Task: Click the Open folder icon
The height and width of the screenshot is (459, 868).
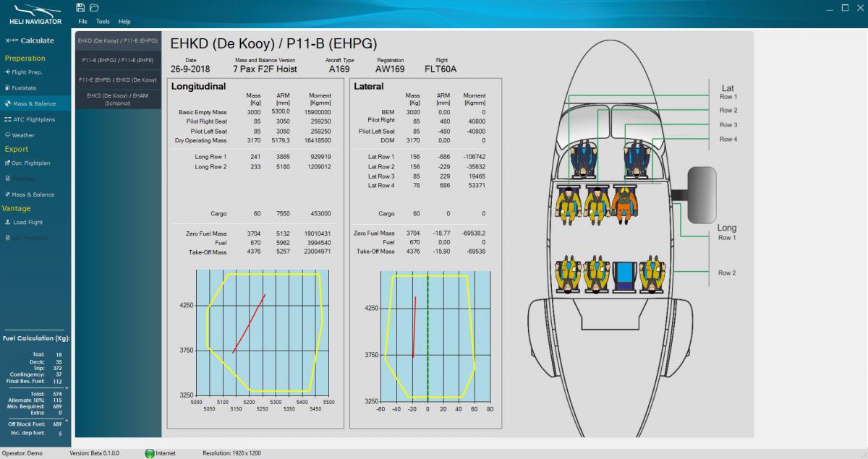Action: [x=94, y=8]
